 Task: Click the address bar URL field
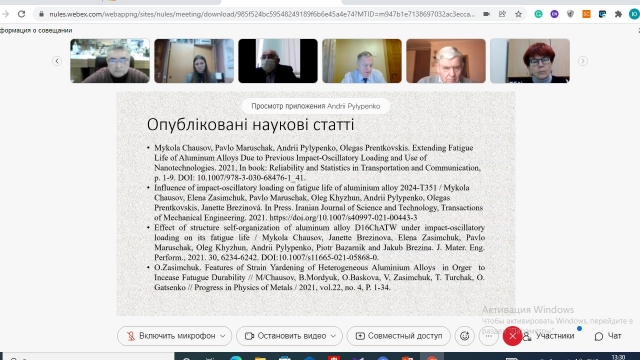coord(262,14)
